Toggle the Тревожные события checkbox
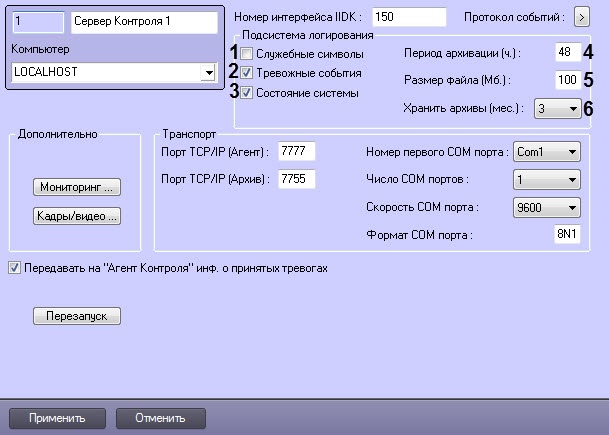 point(247,73)
